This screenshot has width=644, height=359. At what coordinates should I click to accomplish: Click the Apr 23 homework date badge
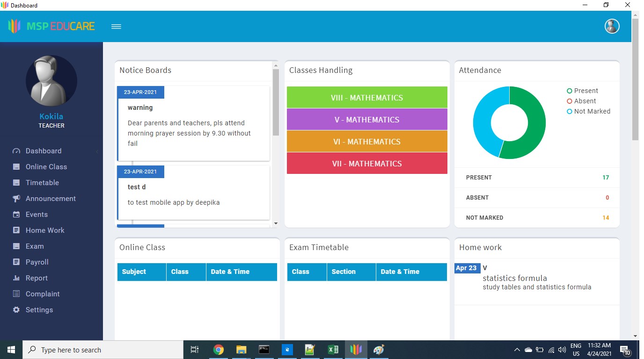point(467,268)
